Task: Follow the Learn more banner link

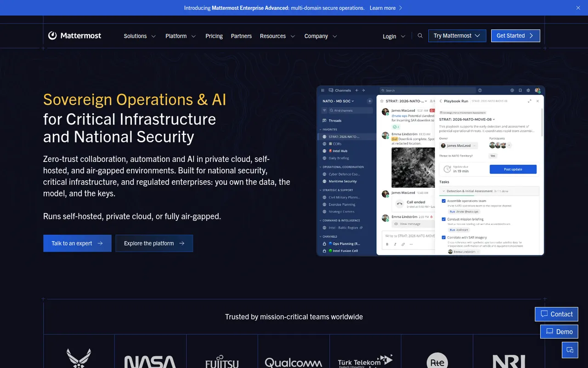Action: coord(386,8)
